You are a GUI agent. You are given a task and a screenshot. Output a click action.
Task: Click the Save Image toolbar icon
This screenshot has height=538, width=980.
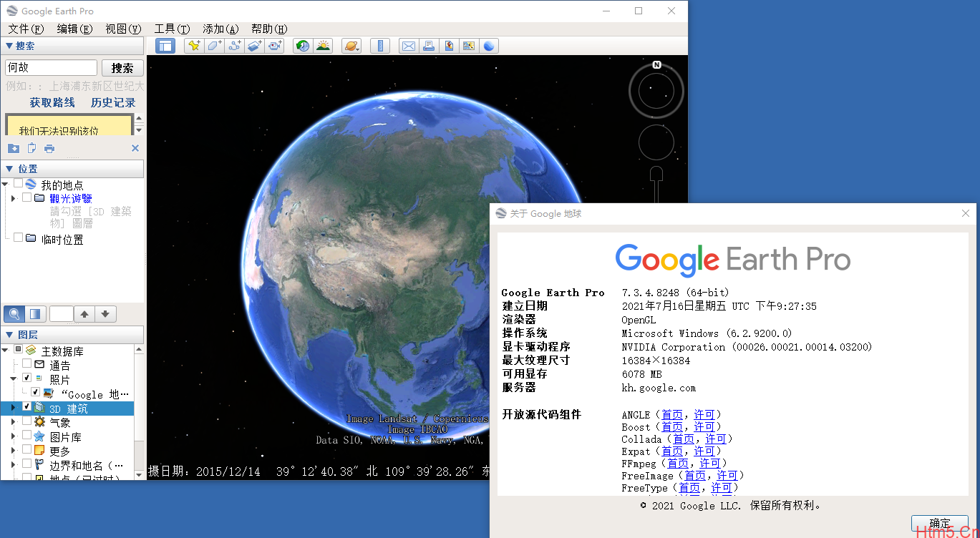click(449, 46)
